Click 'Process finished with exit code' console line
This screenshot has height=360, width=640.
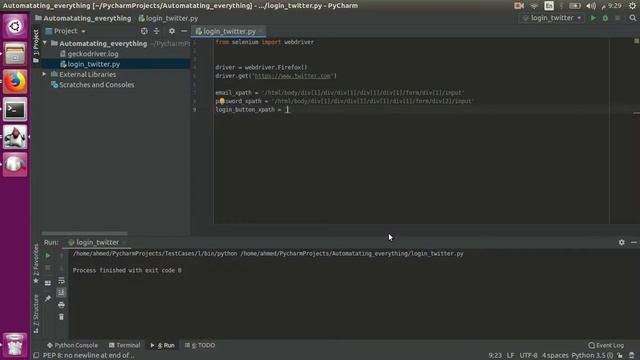(x=127, y=270)
